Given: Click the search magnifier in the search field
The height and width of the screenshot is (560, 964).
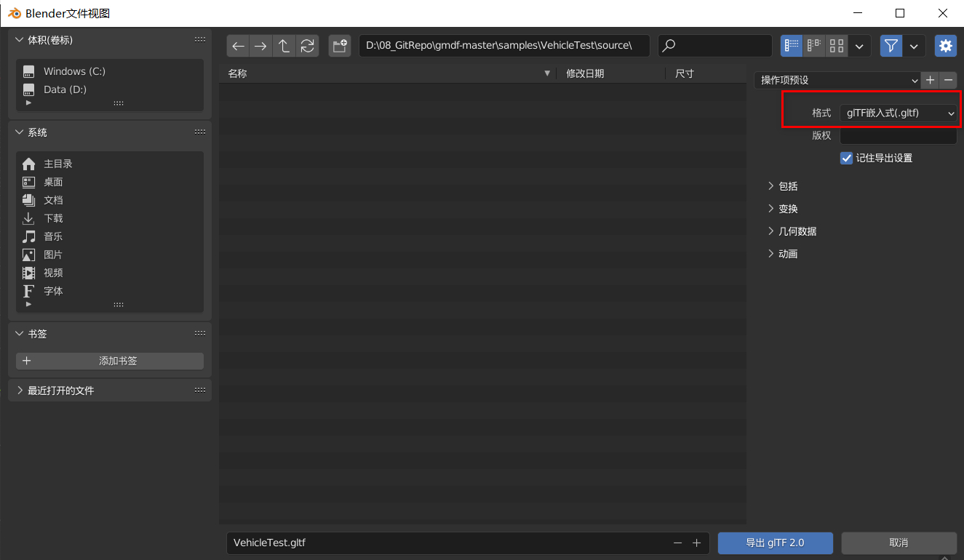Looking at the screenshot, I should point(669,45).
